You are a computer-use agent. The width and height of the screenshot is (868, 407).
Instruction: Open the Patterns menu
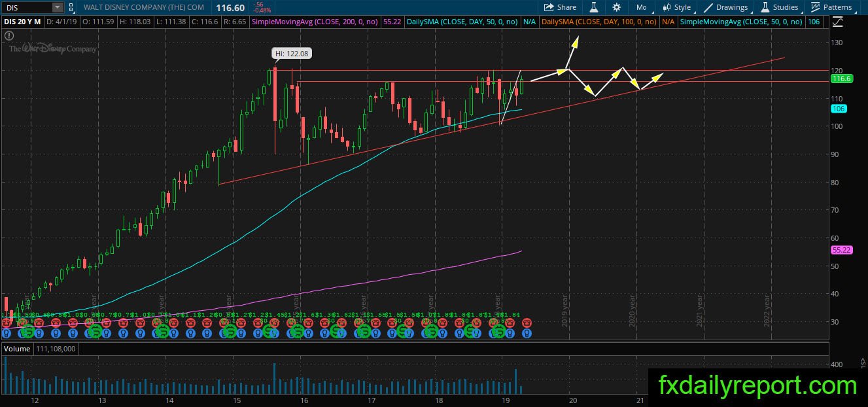pyautogui.click(x=831, y=7)
